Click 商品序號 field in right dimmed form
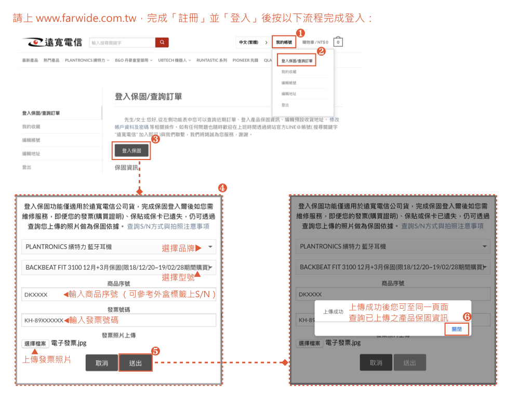Viewport: 532px width, 399px height. click(x=393, y=294)
